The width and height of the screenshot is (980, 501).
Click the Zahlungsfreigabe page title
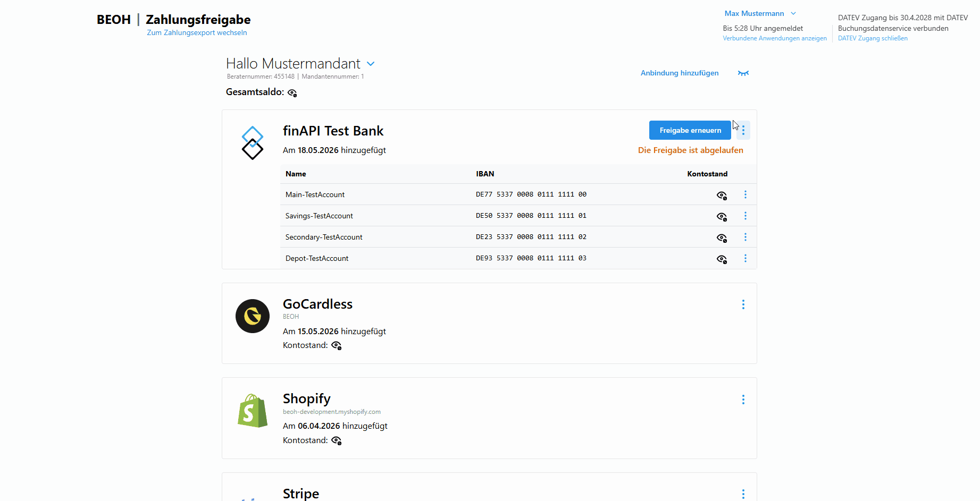(198, 20)
